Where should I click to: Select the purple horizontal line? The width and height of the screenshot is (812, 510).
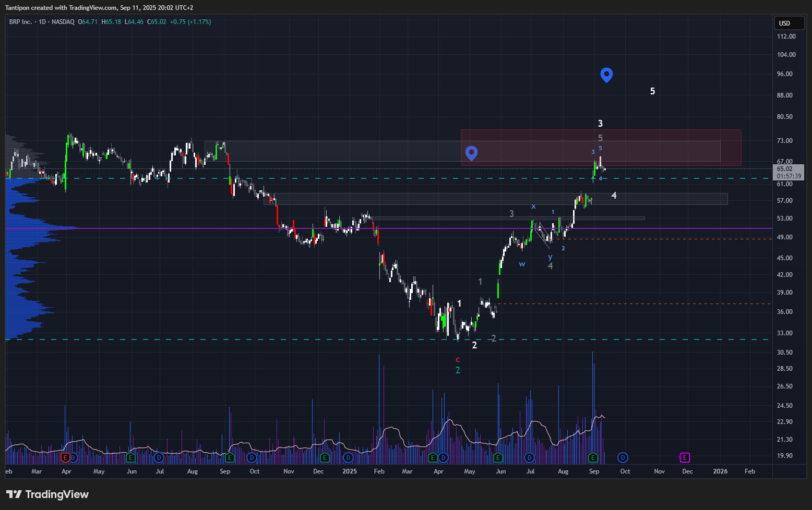point(417,228)
